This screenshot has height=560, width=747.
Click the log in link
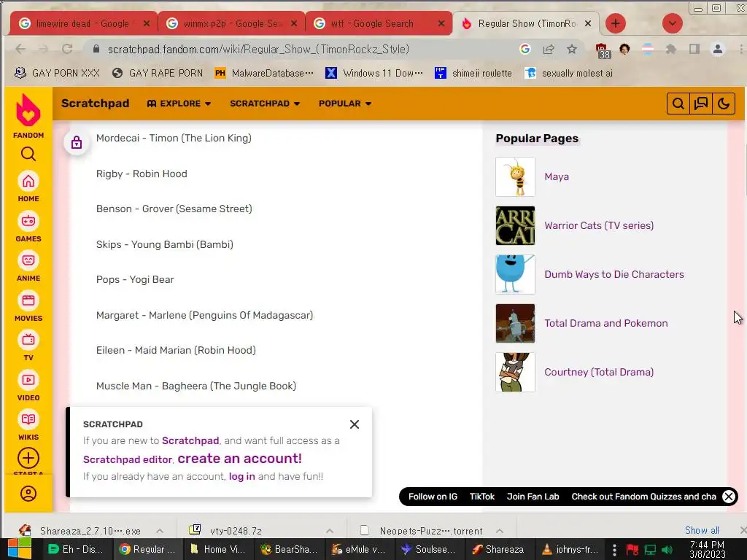pyautogui.click(x=242, y=476)
